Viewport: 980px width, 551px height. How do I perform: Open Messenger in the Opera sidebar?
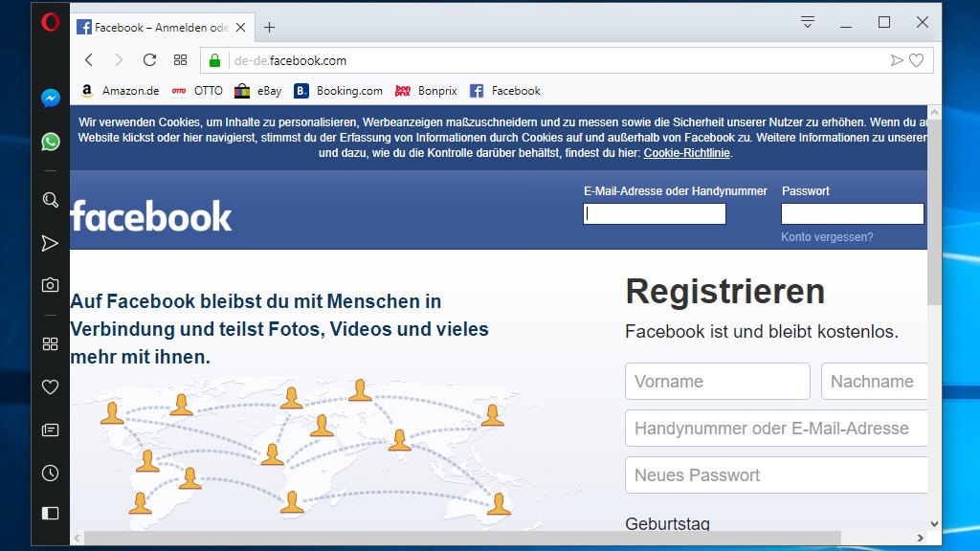(51, 98)
